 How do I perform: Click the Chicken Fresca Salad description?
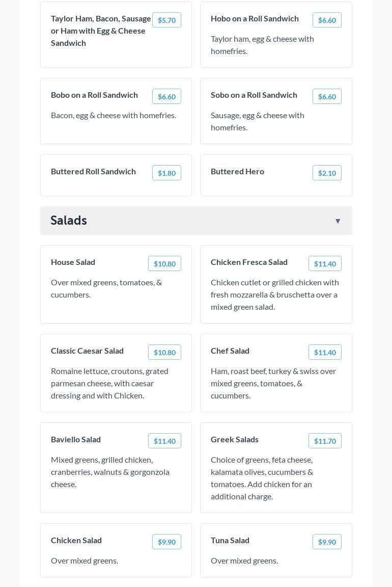(275, 295)
